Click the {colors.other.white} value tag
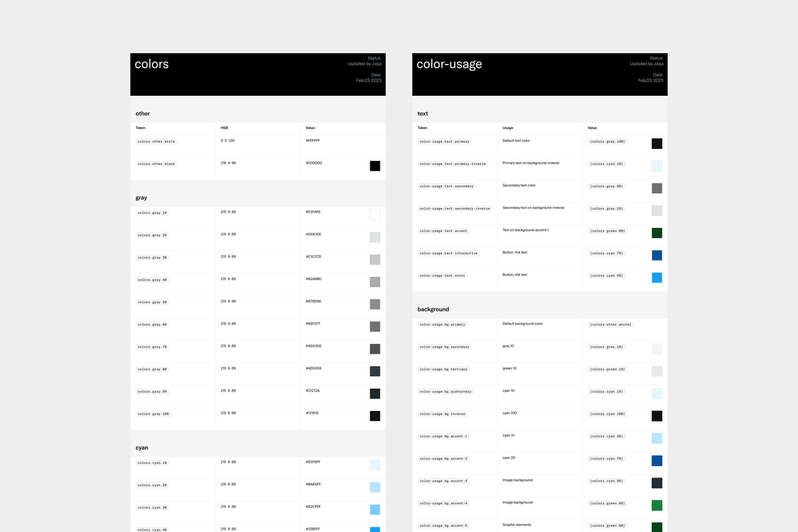Screen dimensions: 798x532 coord(610,325)
